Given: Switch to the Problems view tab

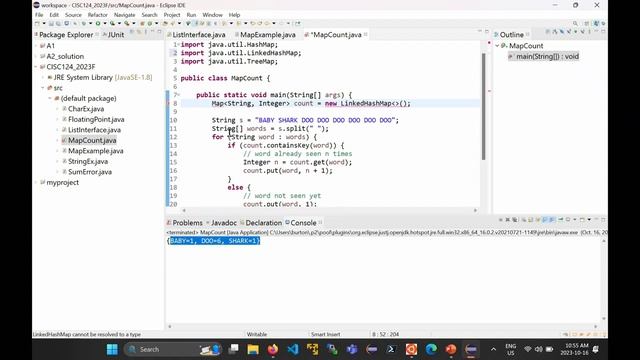Looking at the screenshot, I should coord(187,223).
